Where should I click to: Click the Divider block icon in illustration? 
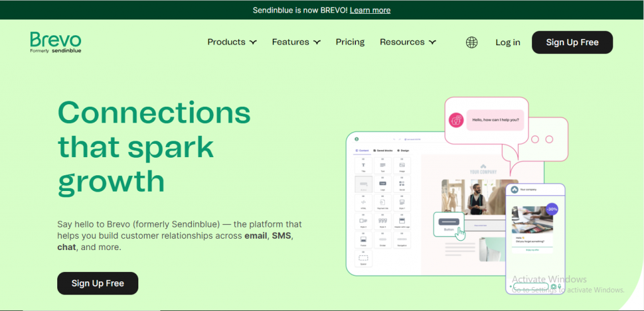tap(383, 239)
